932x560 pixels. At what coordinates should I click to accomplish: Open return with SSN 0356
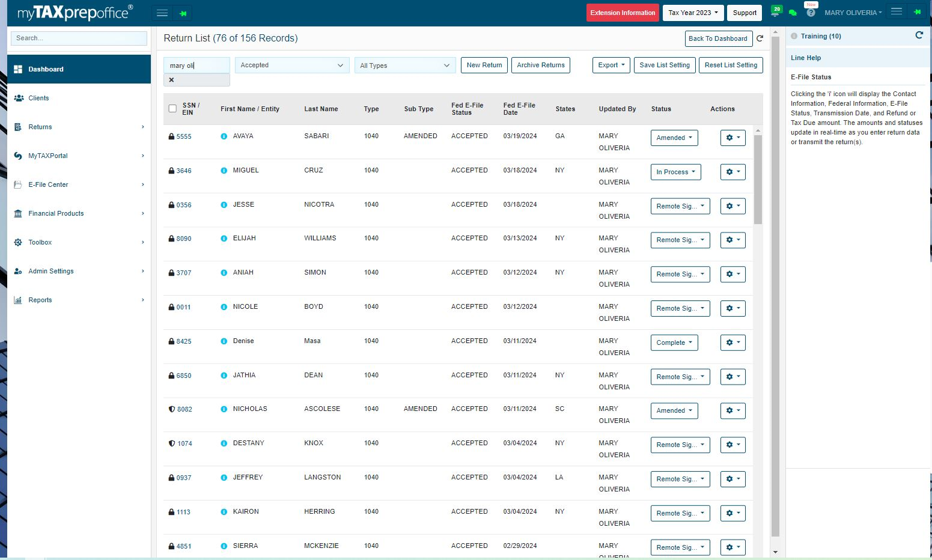[x=184, y=205]
